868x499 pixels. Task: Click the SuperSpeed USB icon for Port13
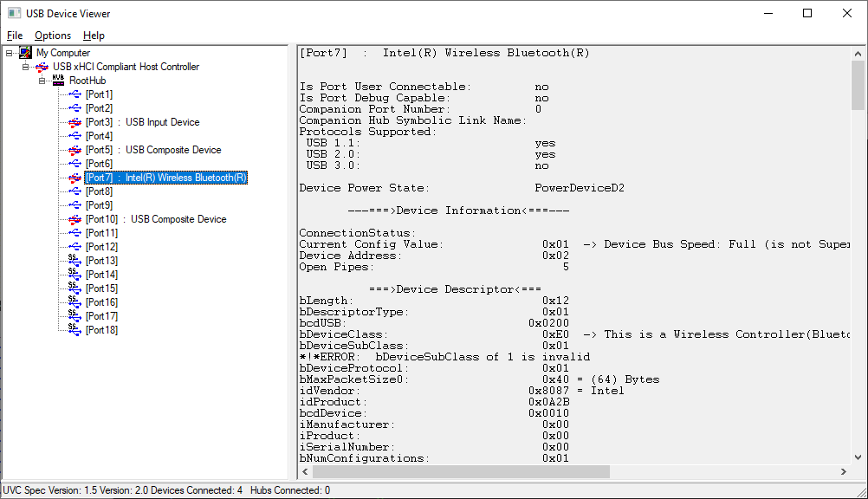pyautogui.click(x=75, y=261)
